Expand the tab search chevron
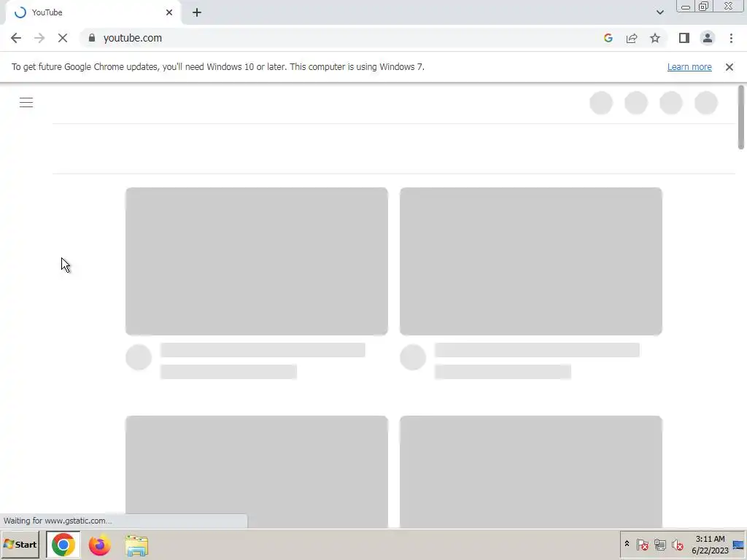This screenshot has width=747, height=560. [x=659, y=12]
